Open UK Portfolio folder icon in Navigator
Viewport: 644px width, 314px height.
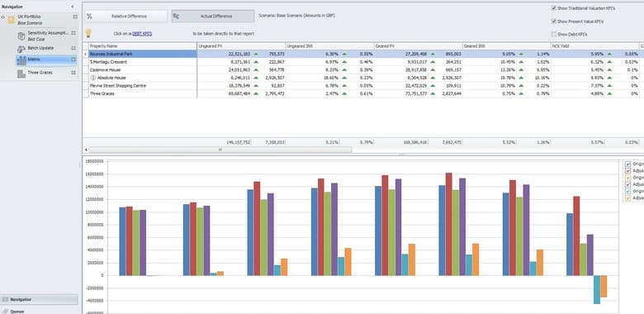tap(12, 20)
